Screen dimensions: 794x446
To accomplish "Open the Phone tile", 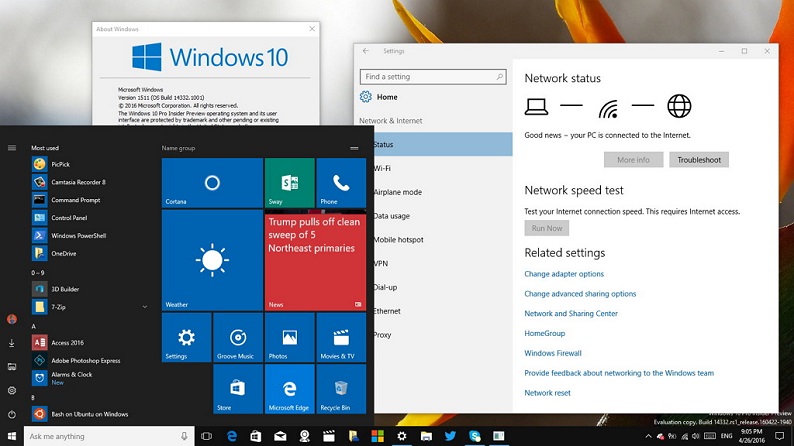I will (341, 183).
